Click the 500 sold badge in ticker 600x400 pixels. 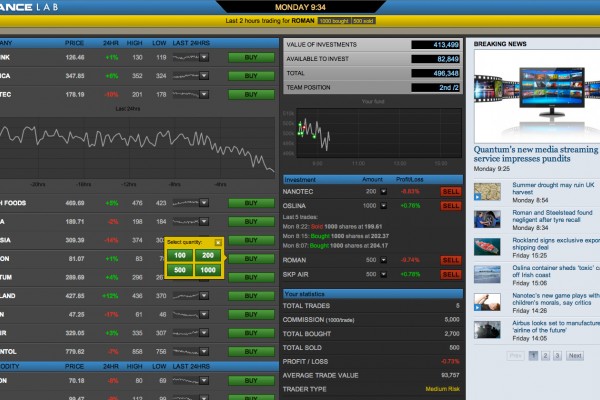pos(363,21)
